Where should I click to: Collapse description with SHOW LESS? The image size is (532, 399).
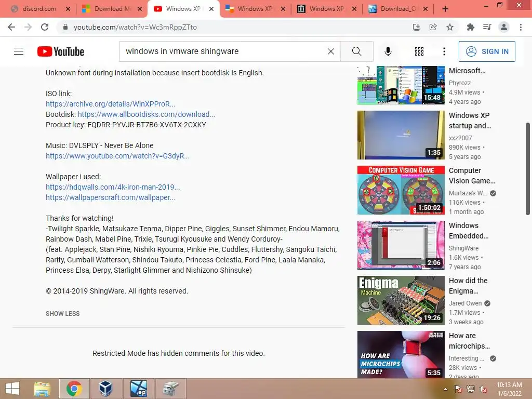(63, 313)
